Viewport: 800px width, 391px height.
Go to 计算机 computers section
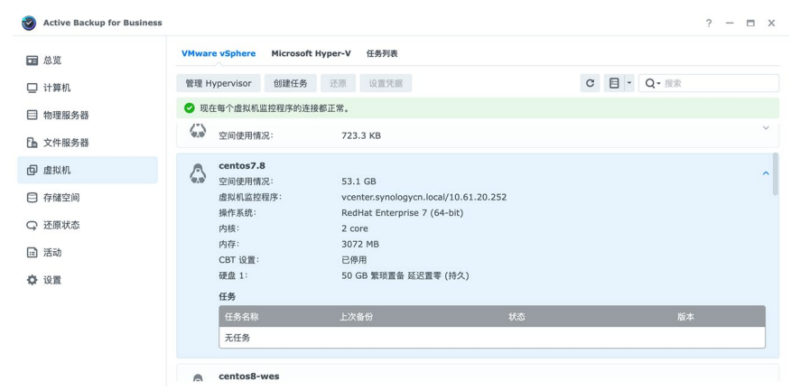coord(87,88)
